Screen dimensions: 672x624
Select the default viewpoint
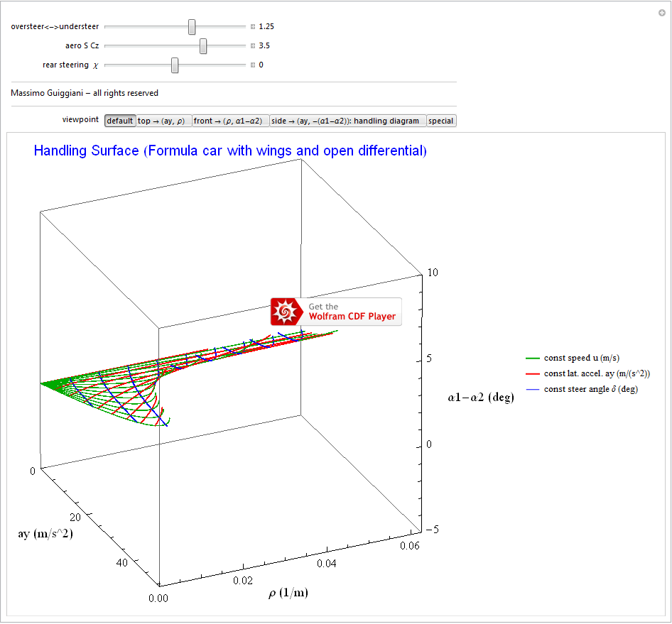[x=120, y=121]
